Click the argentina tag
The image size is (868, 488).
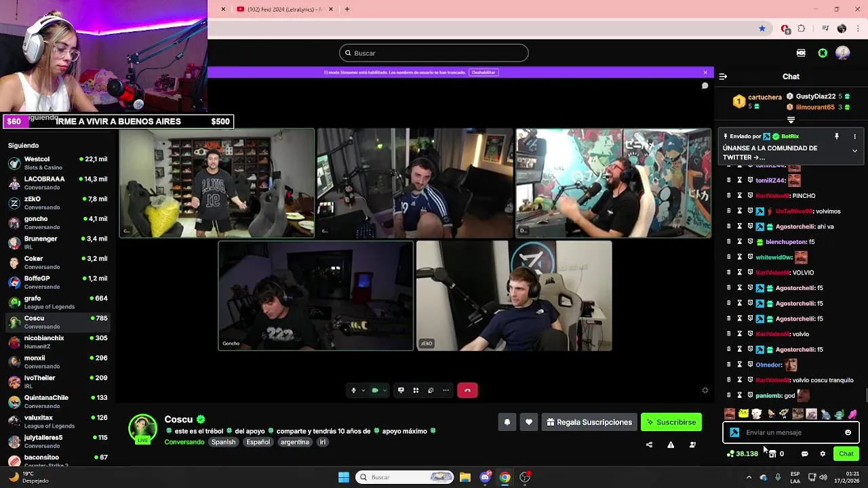click(x=295, y=442)
